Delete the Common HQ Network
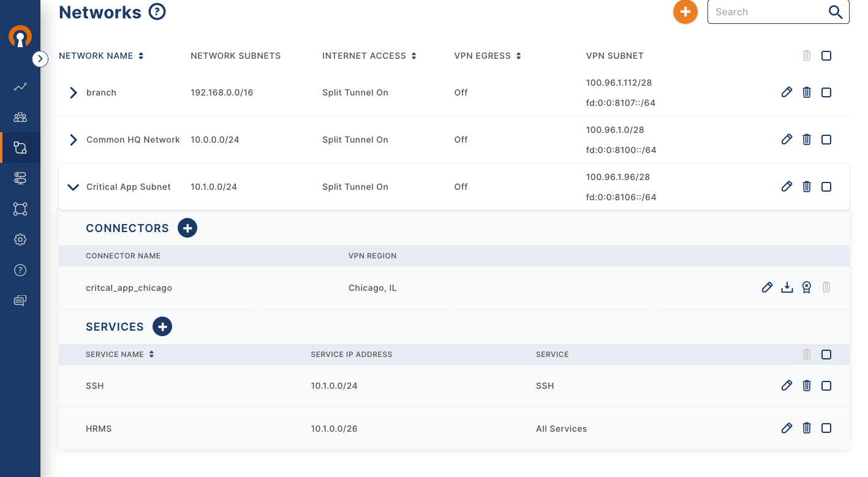 tap(807, 140)
